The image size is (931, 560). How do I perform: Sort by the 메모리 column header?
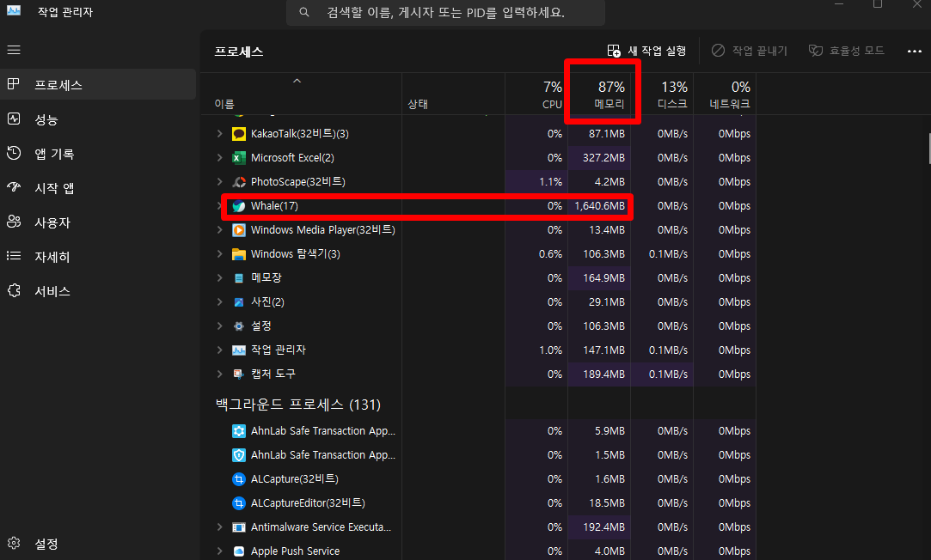click(599, 94)
